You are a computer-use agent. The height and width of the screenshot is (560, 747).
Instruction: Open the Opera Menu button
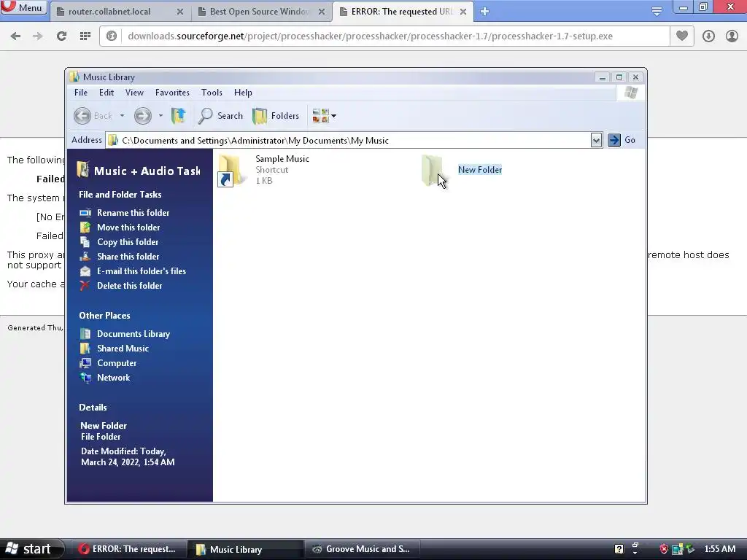pos(23,7)
